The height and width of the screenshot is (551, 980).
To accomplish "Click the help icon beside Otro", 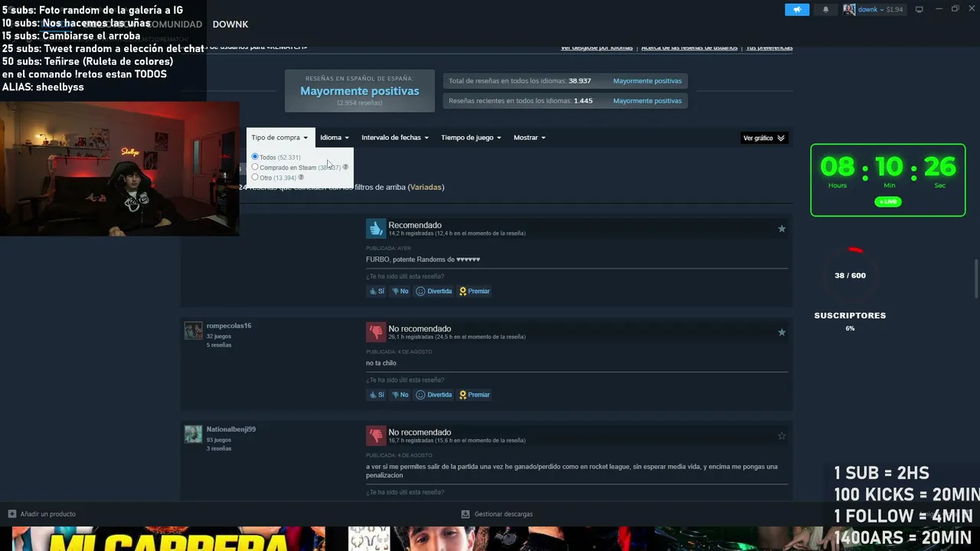I will (x=301, y=177).
